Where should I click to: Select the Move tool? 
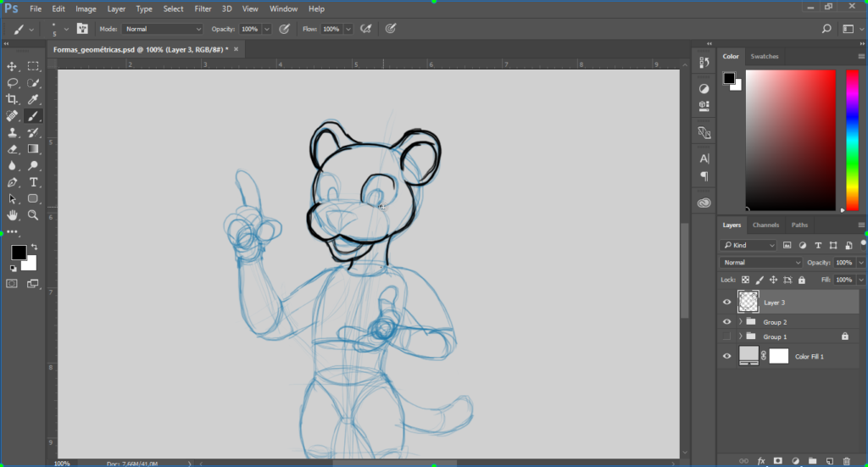(x=12, y=66)
